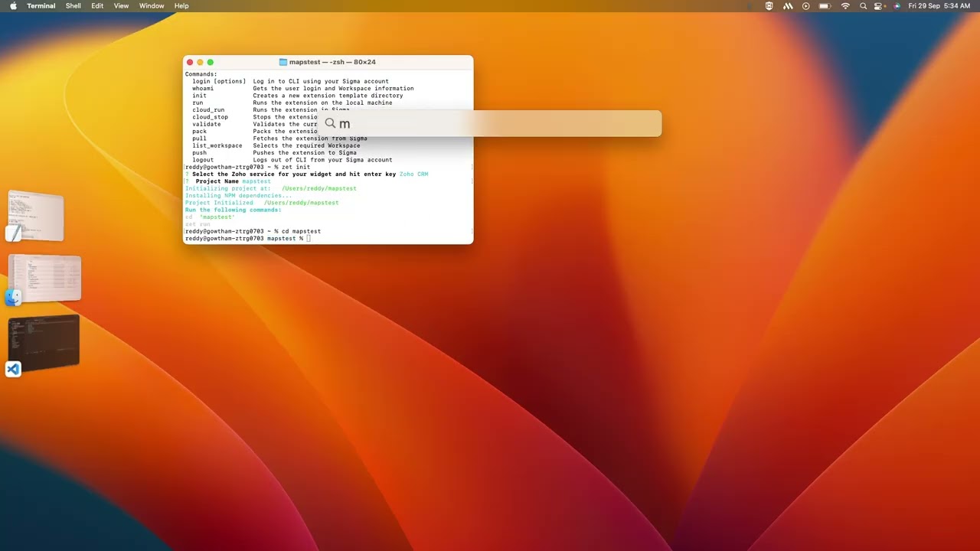Click the play-circle icon in menu bar

805,5
